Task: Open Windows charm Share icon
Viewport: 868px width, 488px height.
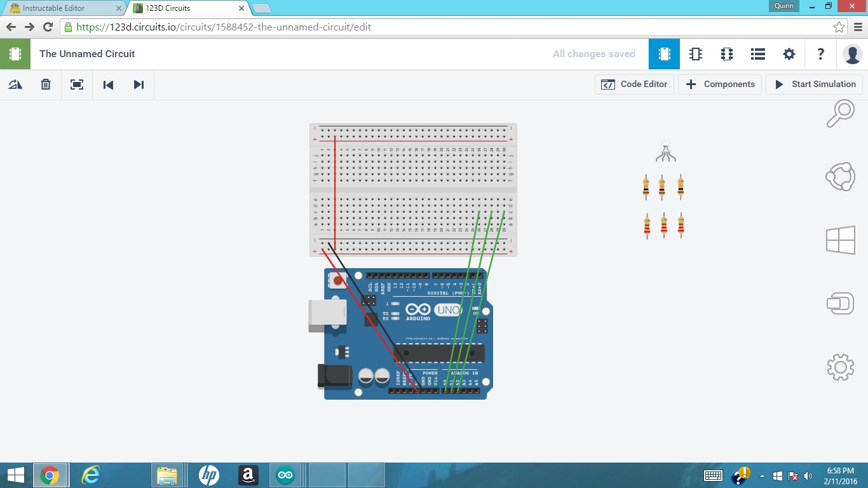Action: (840, 177)
